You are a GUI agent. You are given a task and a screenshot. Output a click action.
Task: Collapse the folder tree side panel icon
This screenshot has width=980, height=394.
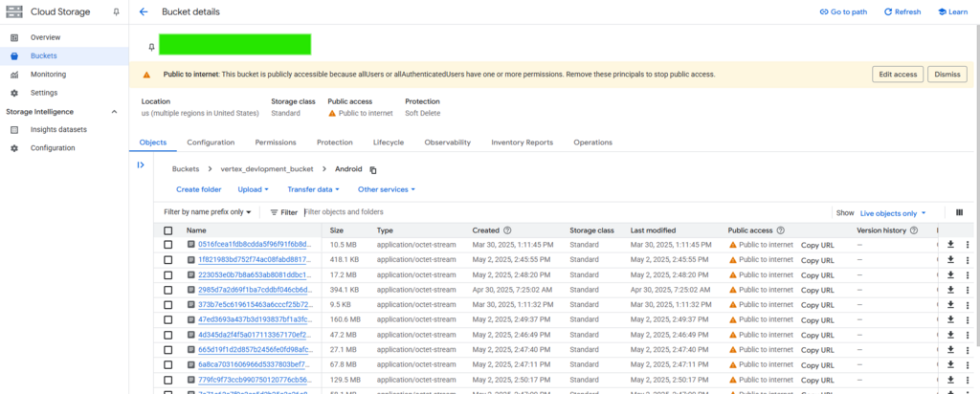(141, 165)
